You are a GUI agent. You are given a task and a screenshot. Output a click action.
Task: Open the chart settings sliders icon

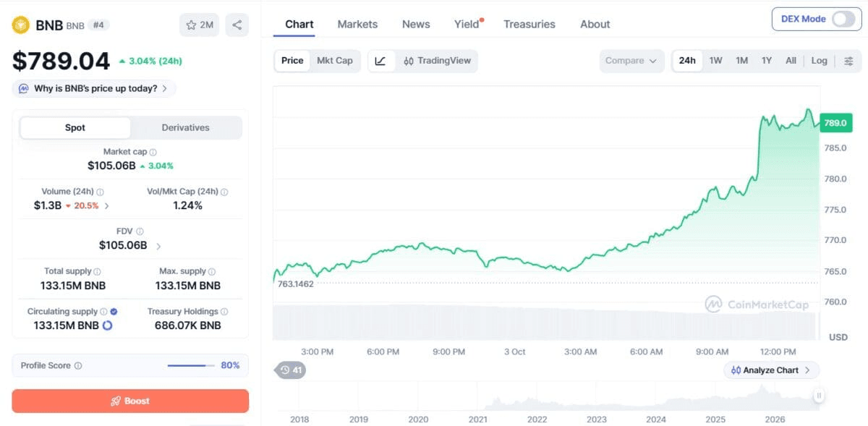(x=848, y=61)
